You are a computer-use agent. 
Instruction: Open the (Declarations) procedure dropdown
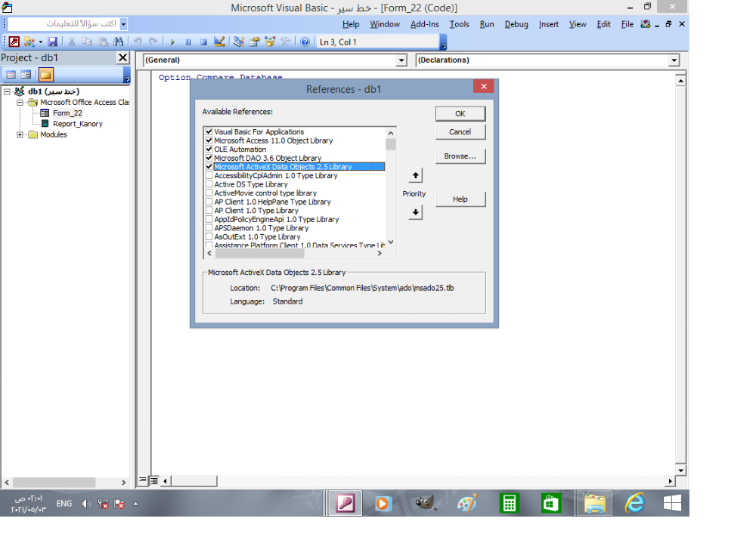(x=674, y=60)
